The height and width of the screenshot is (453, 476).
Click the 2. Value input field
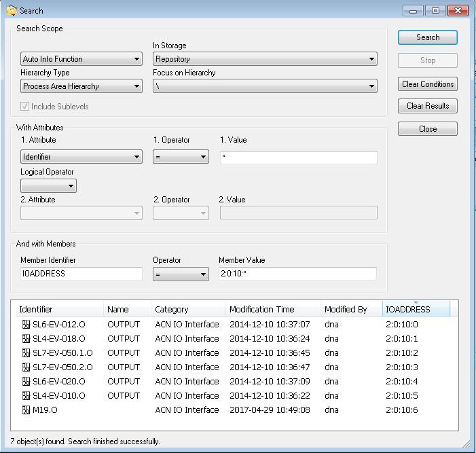point(298,213)
